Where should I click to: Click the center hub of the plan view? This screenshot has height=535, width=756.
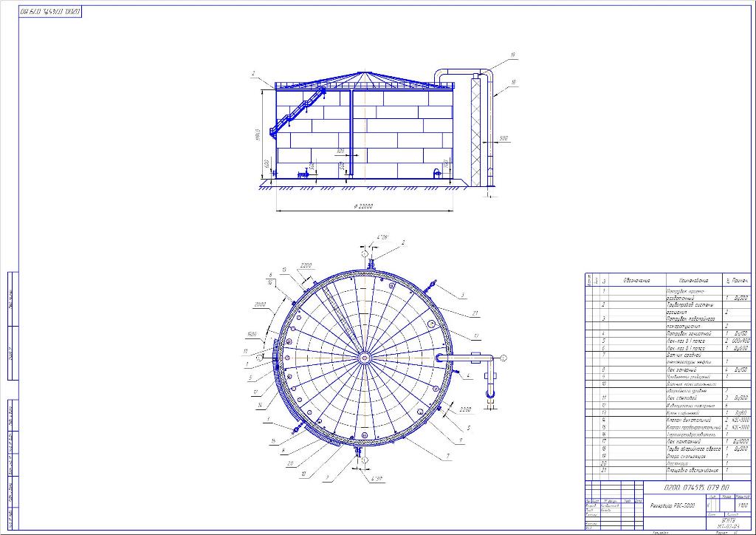(x=364, y=358)
